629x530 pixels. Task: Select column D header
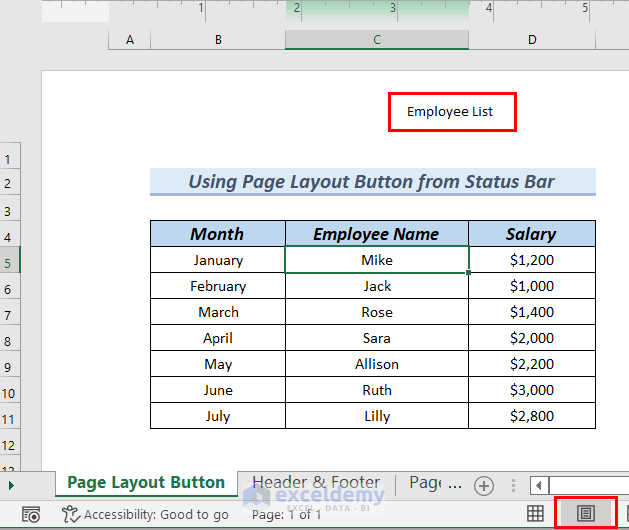[x=532, y=40]
